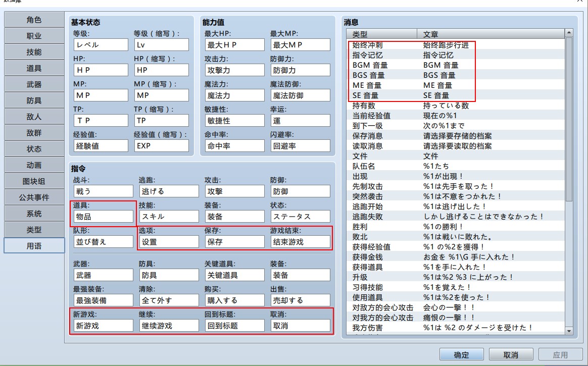Image resolution: width=588 pixels, height=366 pixels.
Task: Select the 持有数 message row
Action: click(x=456, y=106)
